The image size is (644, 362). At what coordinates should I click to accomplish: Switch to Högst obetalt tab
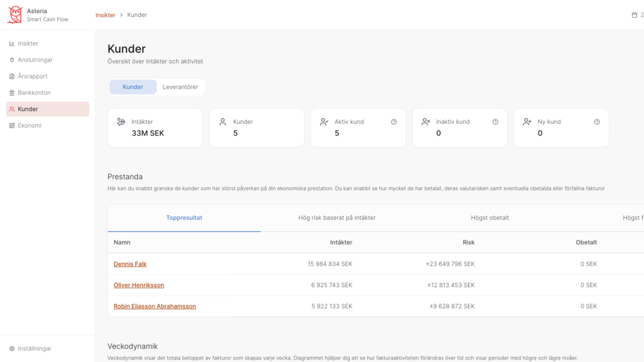point(489,218)
